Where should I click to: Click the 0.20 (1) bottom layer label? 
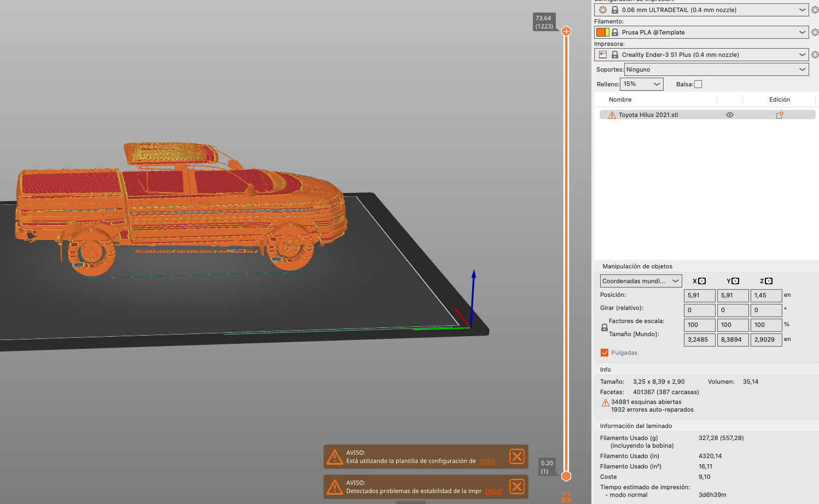(x=547, y=467)
